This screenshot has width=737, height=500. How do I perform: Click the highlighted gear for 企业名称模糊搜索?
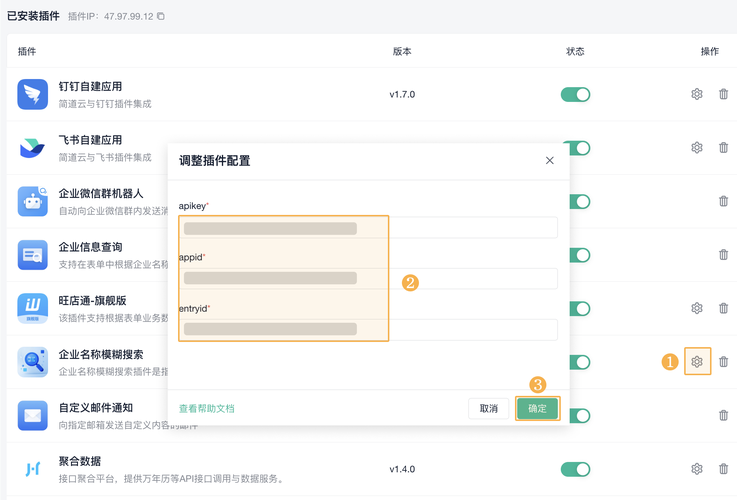(x=697, y=361)
